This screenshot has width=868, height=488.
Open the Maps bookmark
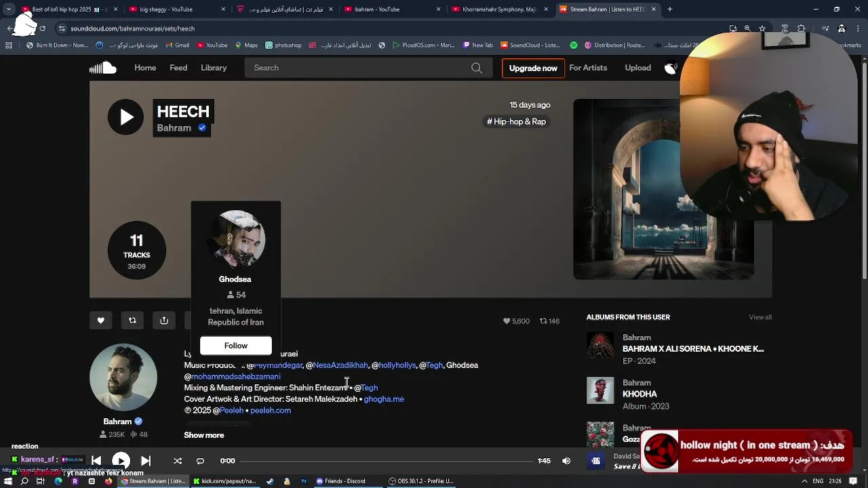pos(246,45)
